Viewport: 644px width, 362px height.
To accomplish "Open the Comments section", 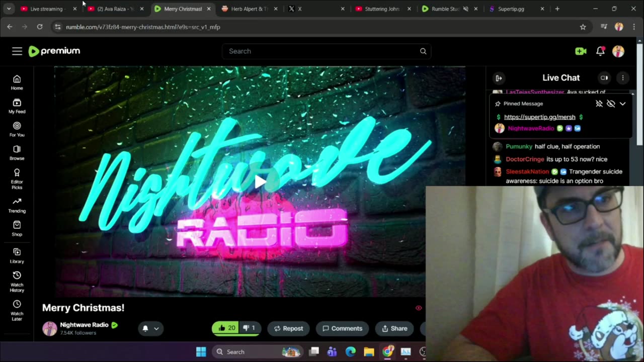I will tap(343, 328).
